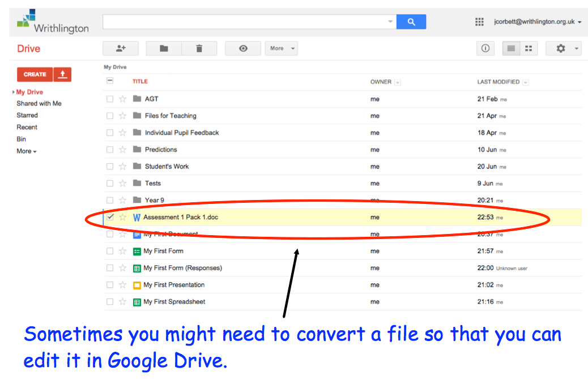The width and height of the screenshot is (588, 379).
Task: Click the 22:53 modified time of Assessment
Action: point(485,217)
